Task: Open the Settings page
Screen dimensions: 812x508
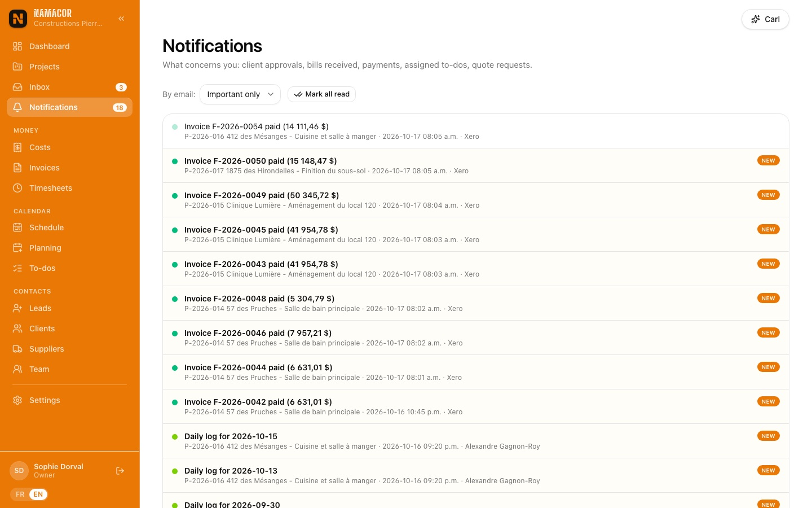Action: coord(69,400)
